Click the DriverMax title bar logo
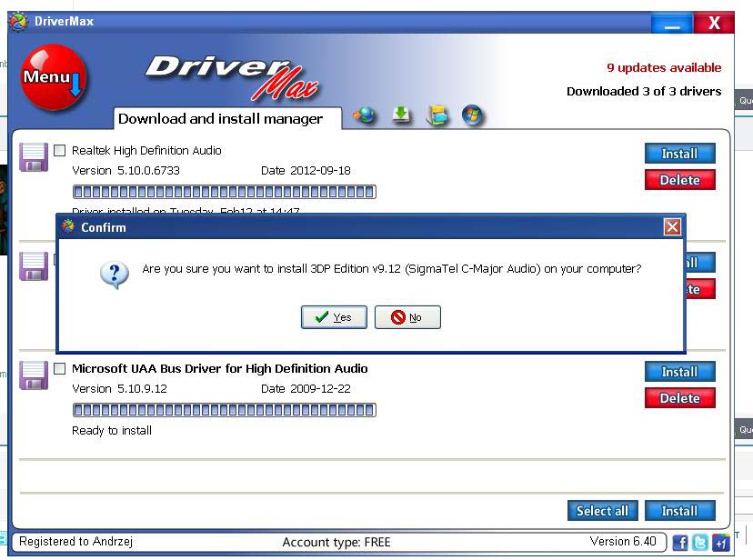Image resolution: width=753 pixels, height=560 pixels. (x=18, y=22)
